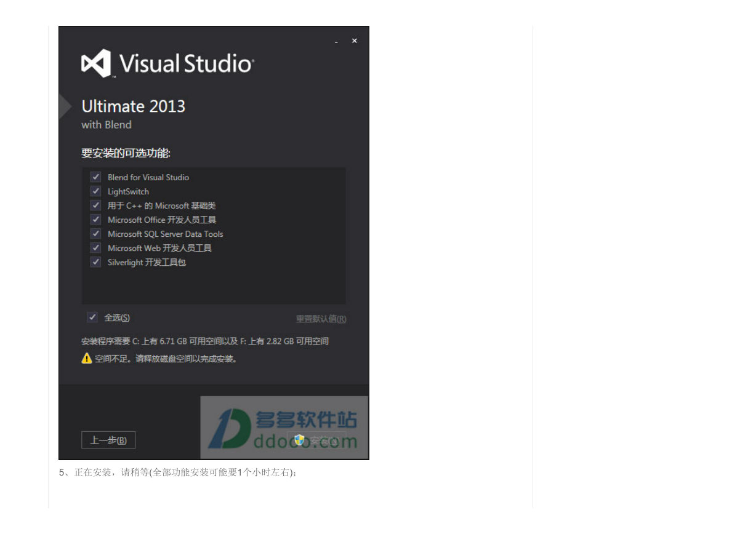Toggle Microsoft Office 开发人员工具 checkbox
This screenshot has width=756, height=534.
click(x=95, y=220)
